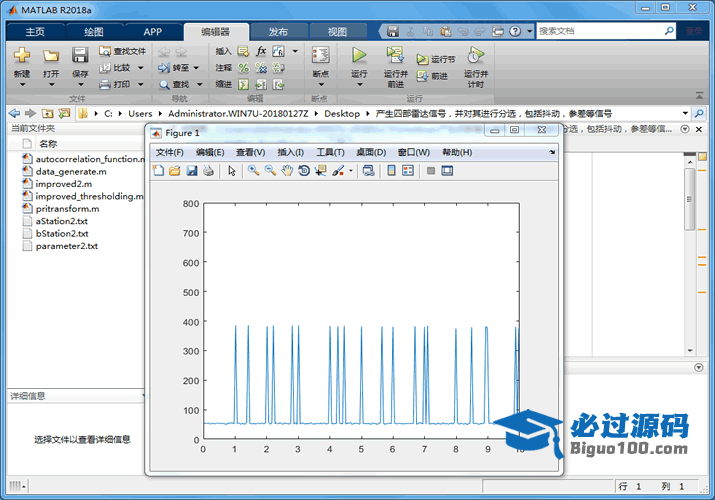
Task: Toggle the zoom out tool
Action: click(x=270, y=171)
